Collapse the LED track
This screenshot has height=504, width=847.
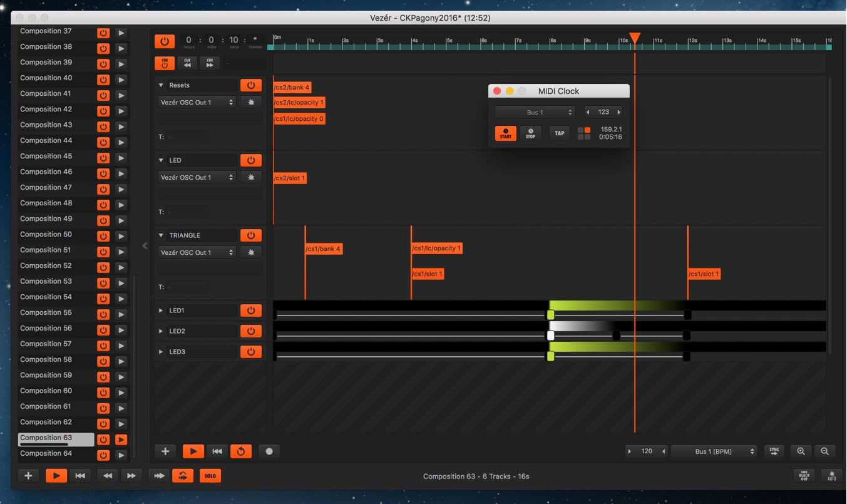(x=161, y=160)
